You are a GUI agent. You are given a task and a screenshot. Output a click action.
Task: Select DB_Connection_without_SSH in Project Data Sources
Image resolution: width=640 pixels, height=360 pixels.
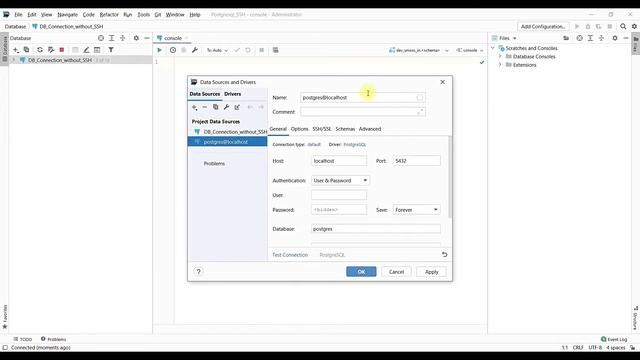[x=227, y=132]
